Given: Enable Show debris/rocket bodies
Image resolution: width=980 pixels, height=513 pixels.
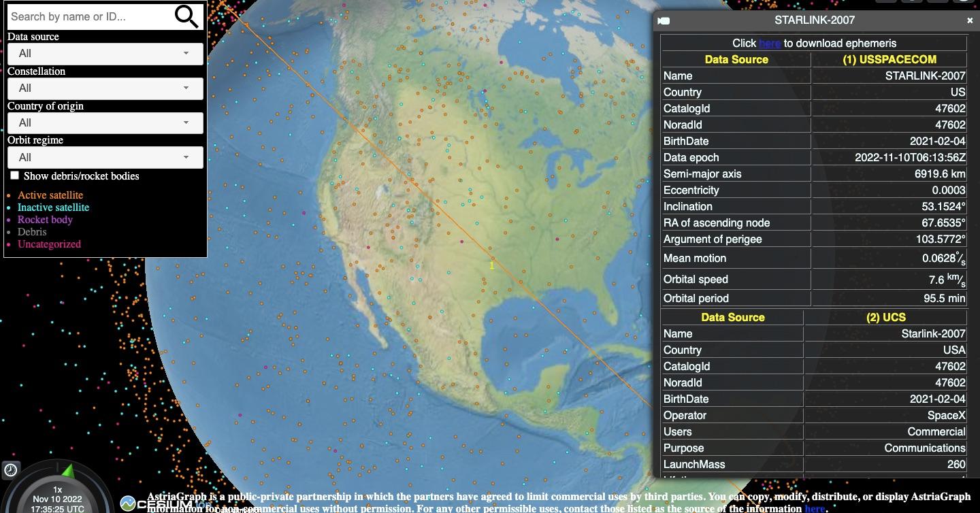Looking at the screenshot, I should pos(14,175).
